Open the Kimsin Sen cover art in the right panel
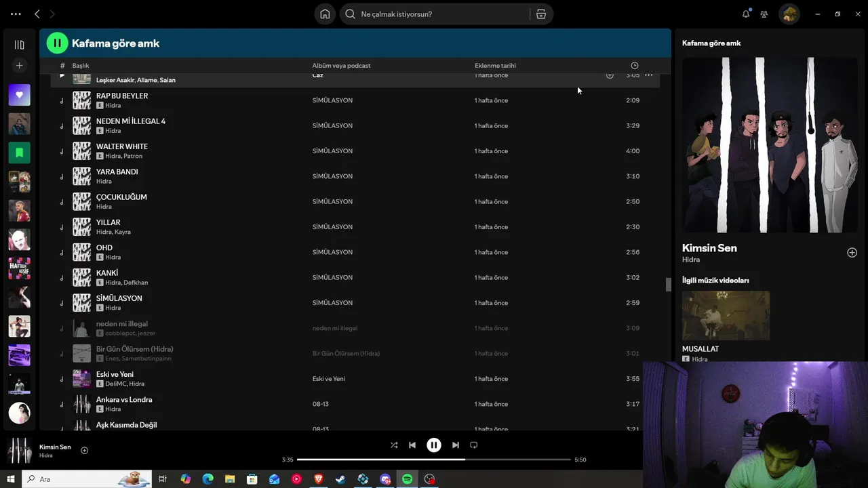This screenshot has height=488, width=868. 770,145
